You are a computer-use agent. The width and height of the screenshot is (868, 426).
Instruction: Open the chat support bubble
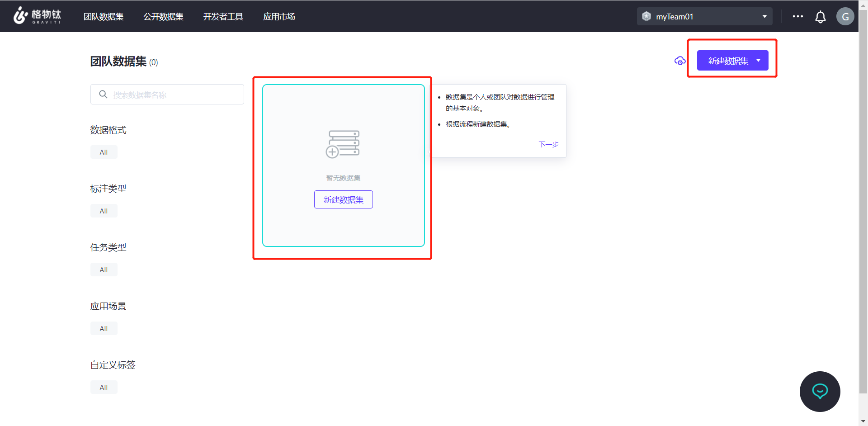coord(820,391)
